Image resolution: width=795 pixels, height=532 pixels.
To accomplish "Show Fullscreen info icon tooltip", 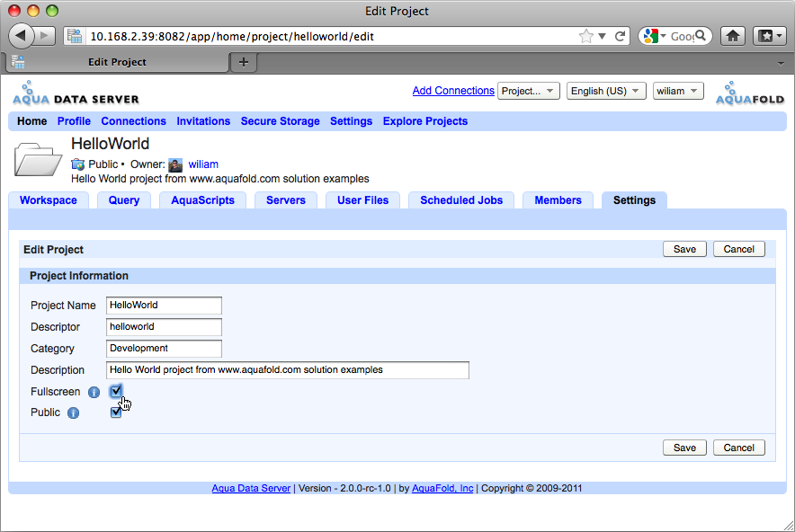I will pos(94,392).
